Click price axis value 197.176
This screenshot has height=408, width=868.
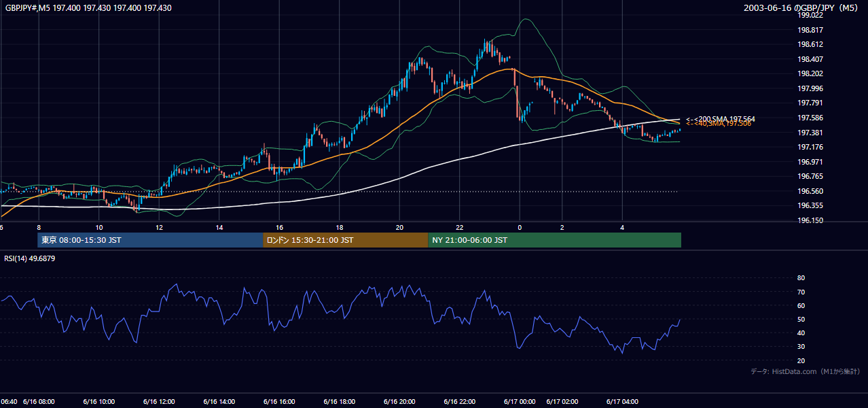(810, 147)
